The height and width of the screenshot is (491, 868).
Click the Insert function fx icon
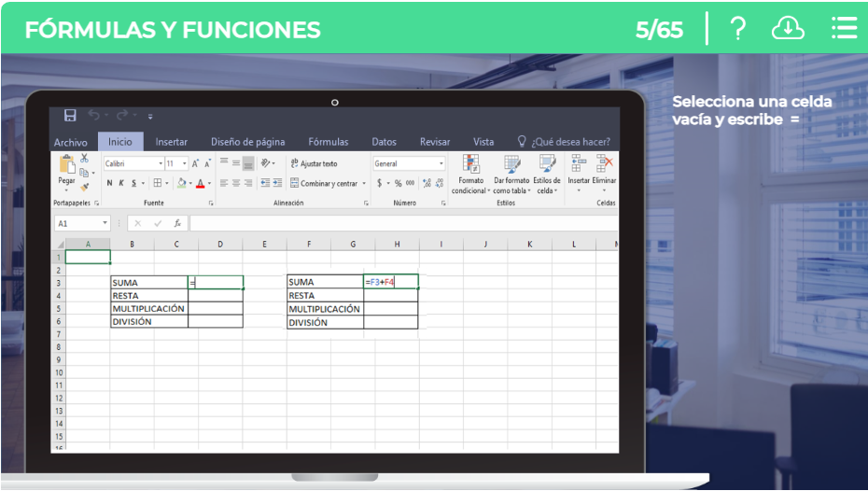point(177,224)
